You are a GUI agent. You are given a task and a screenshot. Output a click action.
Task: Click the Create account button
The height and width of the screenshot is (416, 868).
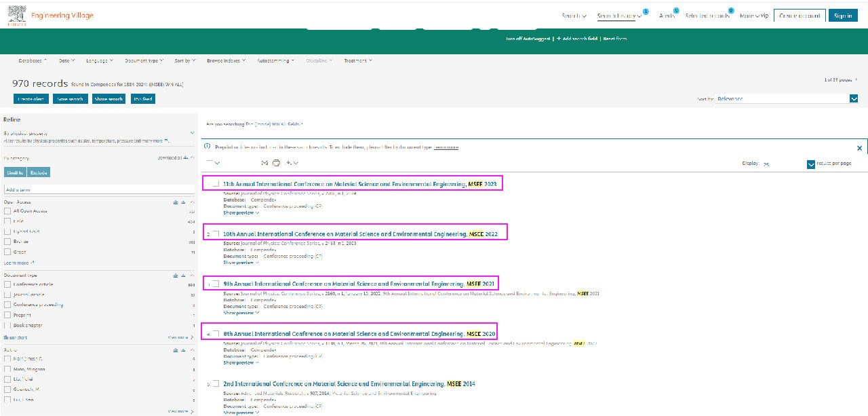[800, 16]
